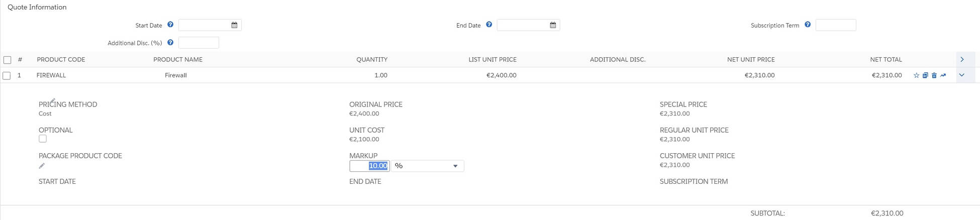Open the trend arrow icon on the Firewall line
The width and height of the screenshot is (980, 220).
pos(943,75)
